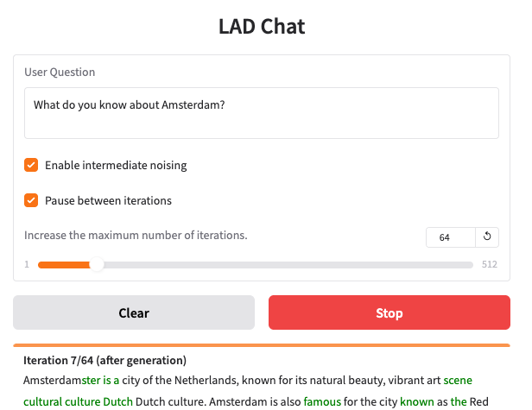Click the orange progress bar above output

pos(262,345)
